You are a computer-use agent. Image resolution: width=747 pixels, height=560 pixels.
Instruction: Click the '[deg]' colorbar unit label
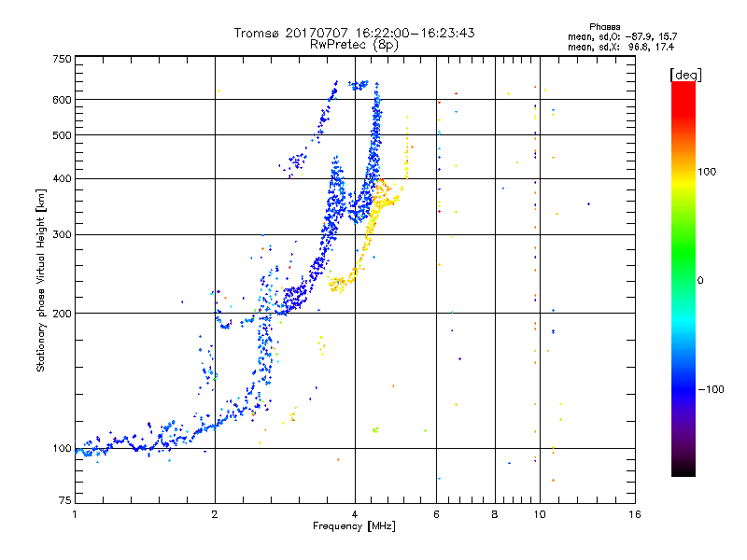tap(685, 75)
